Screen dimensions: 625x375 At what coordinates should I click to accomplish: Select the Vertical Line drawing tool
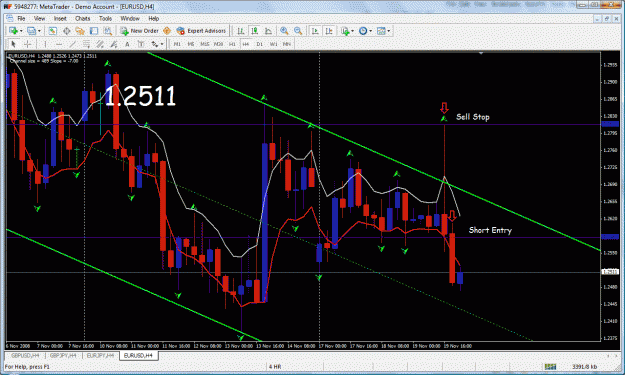(x=45, y=44)
